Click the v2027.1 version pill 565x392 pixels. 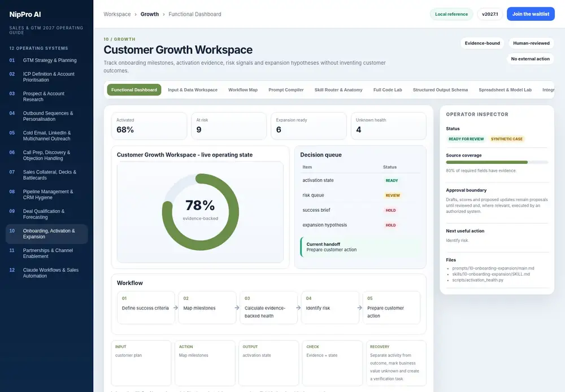point(490,14)
